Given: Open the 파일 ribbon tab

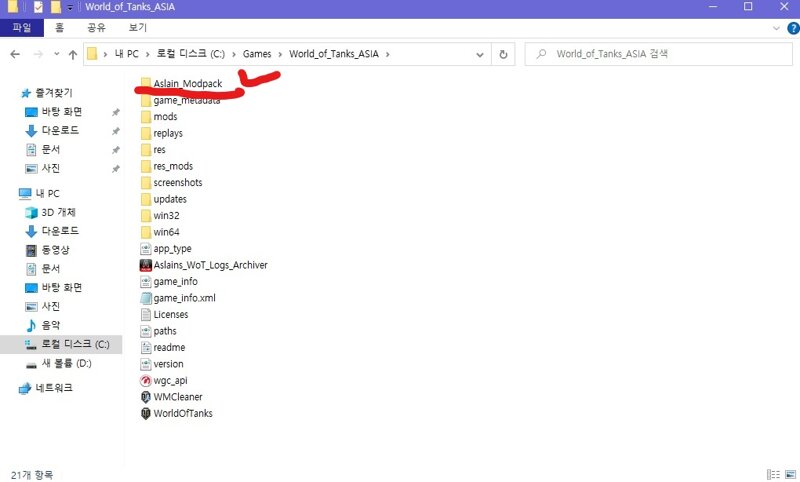Looking at the screenshot, I should click(22, 28).
